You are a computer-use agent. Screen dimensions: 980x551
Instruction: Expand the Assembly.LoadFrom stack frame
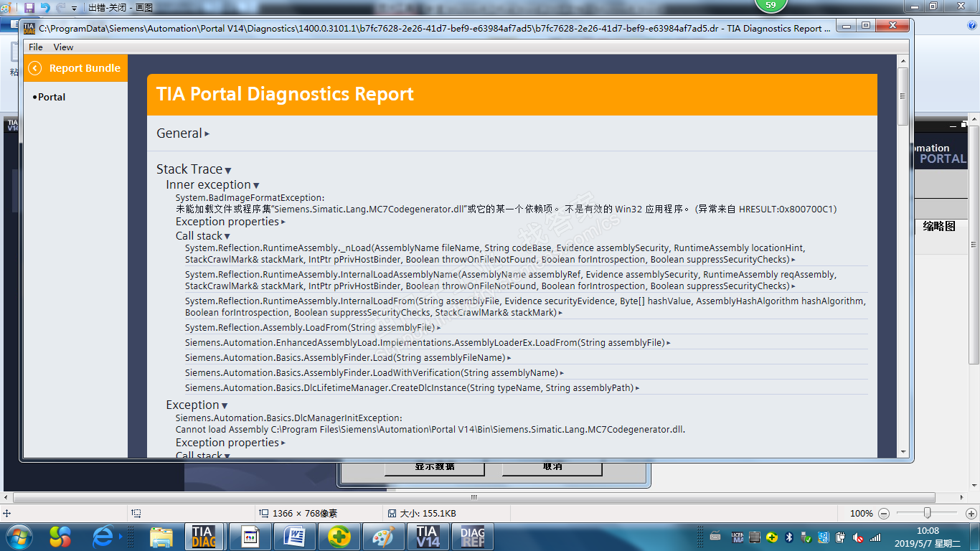pos(438,328)
